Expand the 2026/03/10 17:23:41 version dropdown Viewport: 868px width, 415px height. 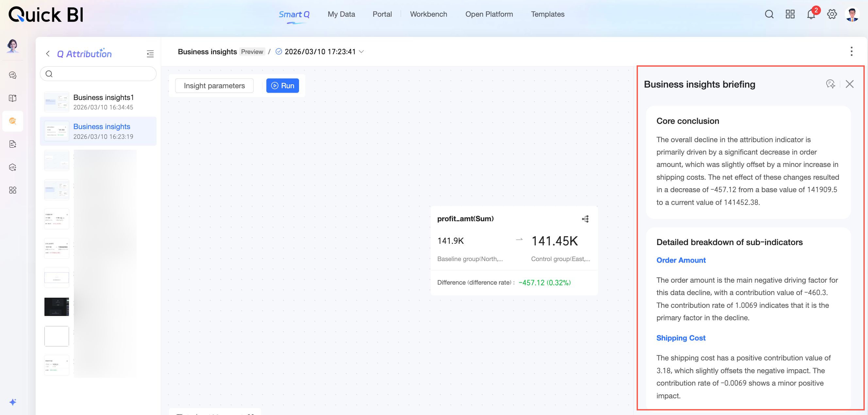pyautogui.click(x=361, y=52)
